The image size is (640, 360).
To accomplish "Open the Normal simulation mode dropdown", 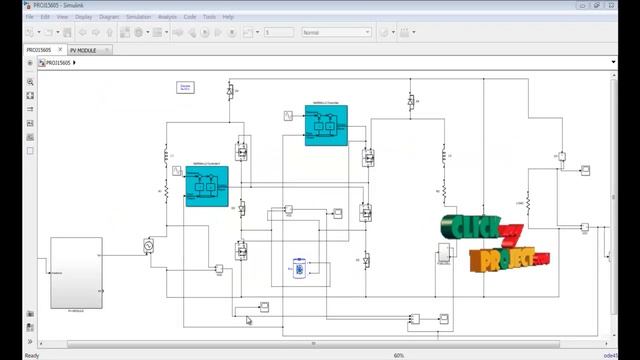I will [336, 32].
